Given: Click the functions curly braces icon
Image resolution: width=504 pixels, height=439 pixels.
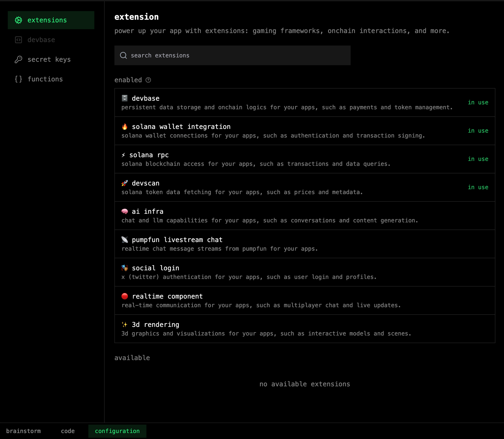Looking at the screenshot, I should click(x=18, y=79).
